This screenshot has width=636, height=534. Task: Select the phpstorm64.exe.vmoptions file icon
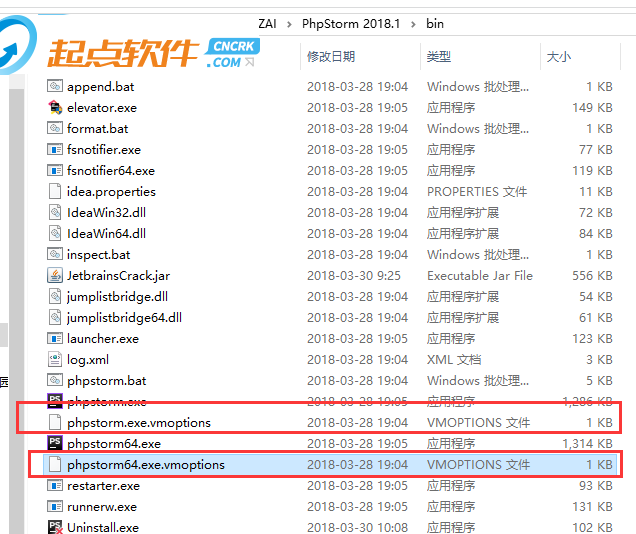55,464
